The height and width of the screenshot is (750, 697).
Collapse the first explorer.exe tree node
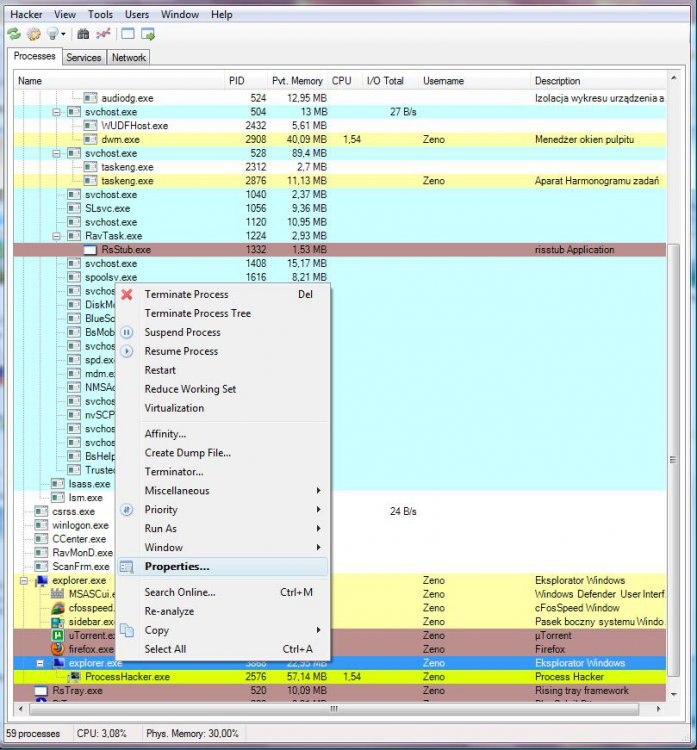coord(24,581)
